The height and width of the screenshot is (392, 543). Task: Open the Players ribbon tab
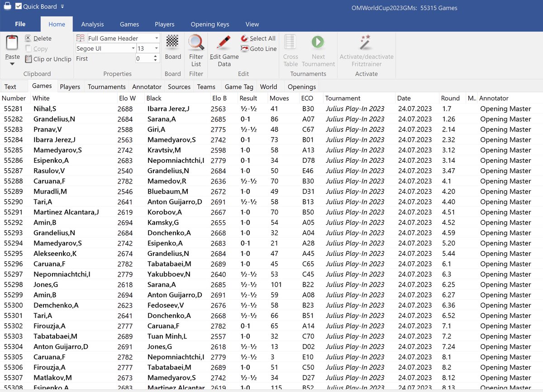pyautogui.click(x=165, y=24)
